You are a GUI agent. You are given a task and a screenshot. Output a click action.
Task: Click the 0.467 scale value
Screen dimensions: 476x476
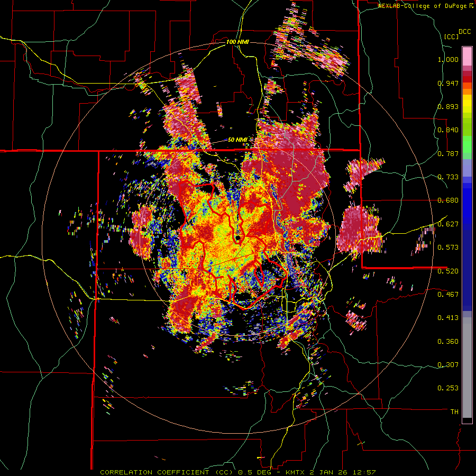[x=448, y=295]
